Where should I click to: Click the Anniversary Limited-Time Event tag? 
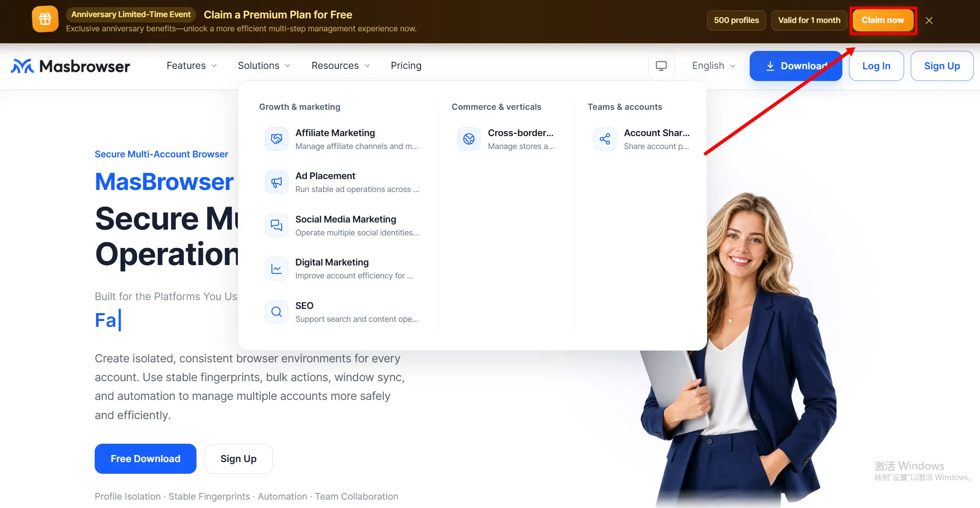click(131, 14)
